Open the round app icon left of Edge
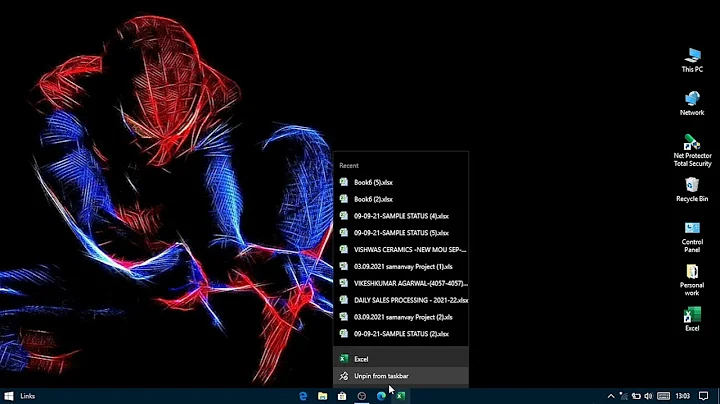The image size is (720, 404). pyautogui.click(x=361, y=396)
